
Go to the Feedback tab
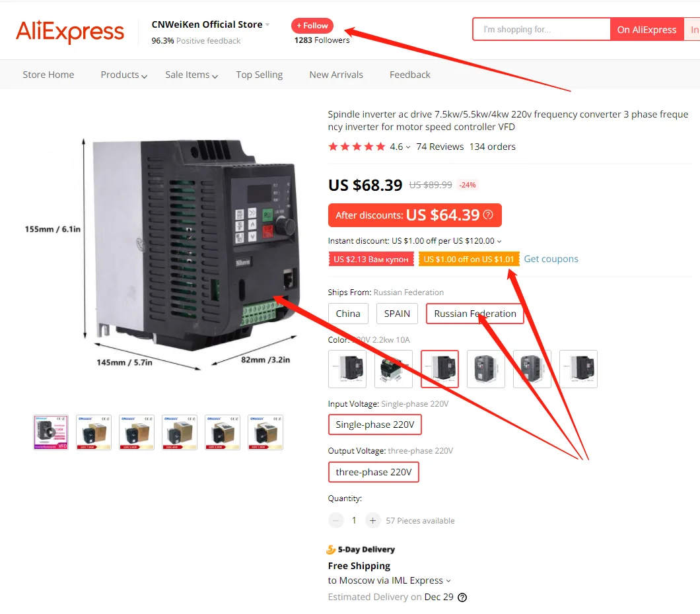point(410,75)
